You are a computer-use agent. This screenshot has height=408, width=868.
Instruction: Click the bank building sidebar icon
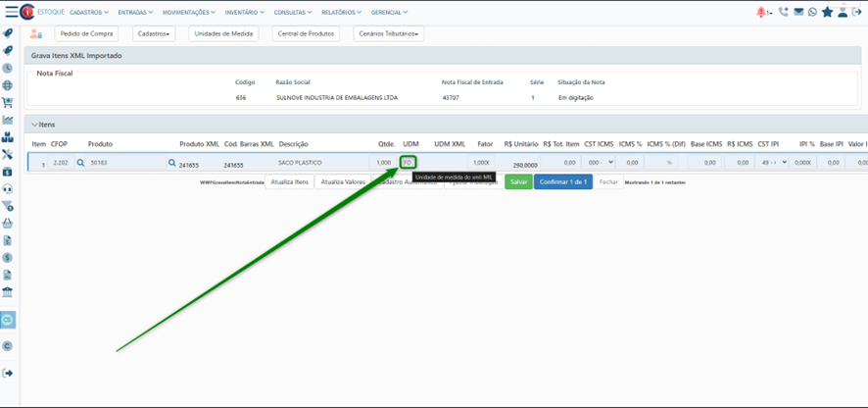8,292
